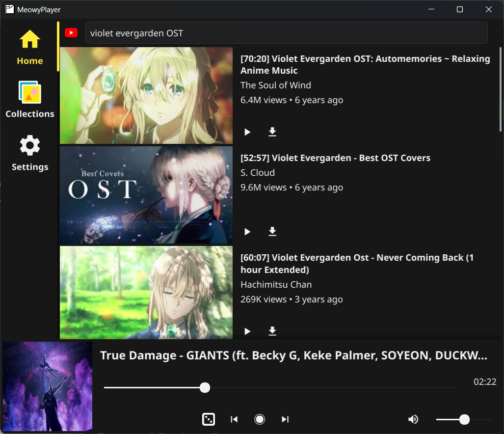This screenshot has width=504, height=434.
Task: Click the volume slider handle
Action: tap(464, 419)
